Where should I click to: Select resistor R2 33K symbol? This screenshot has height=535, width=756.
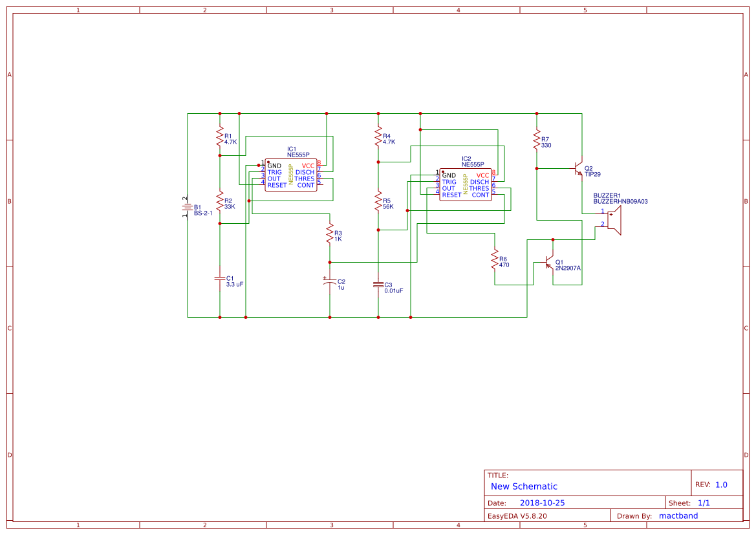point(220,201)
